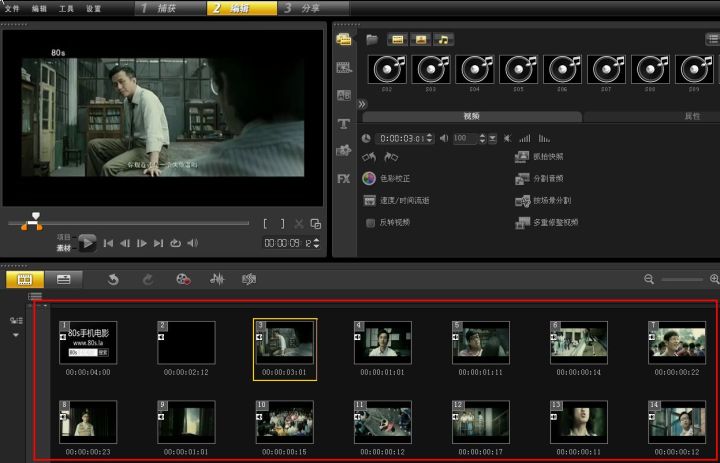Open 多重修整视频 multi-trim video

pyautogui.click(x=546, y=223)
